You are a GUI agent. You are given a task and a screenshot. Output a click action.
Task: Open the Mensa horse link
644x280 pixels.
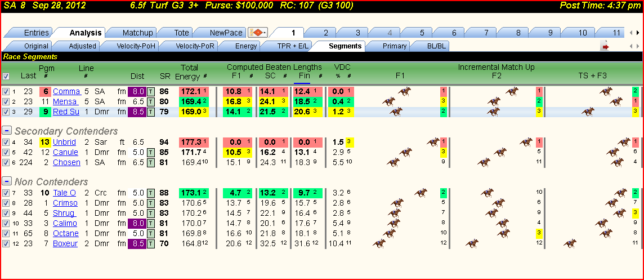pos(65,101)
